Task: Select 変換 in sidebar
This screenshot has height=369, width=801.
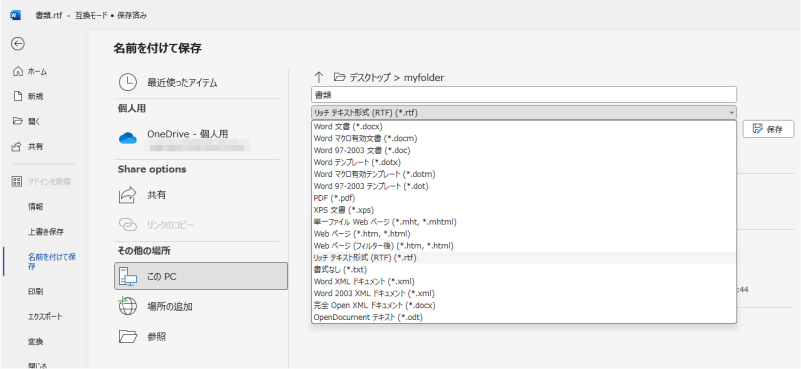Action: coord(35,341)
